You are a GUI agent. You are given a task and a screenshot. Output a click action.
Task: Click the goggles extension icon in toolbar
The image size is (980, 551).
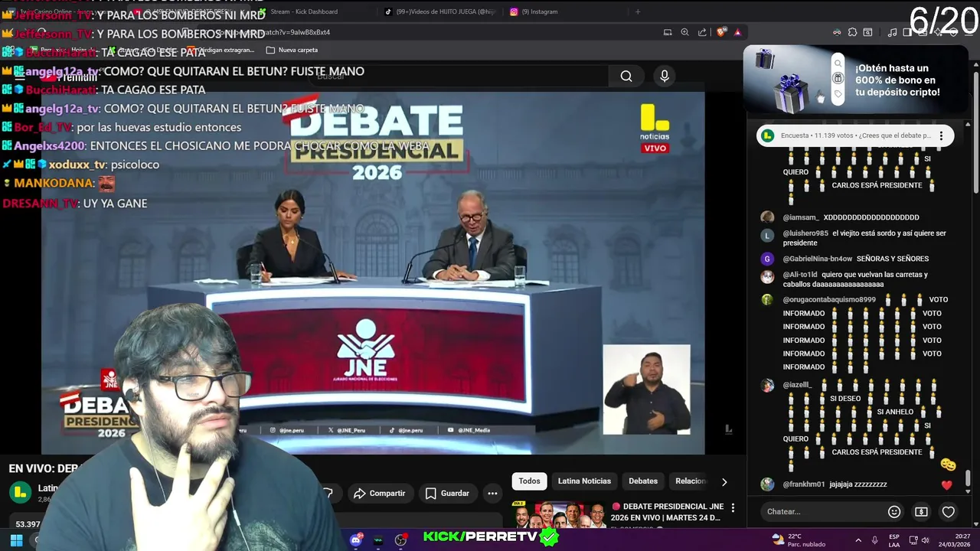point(837,32)
